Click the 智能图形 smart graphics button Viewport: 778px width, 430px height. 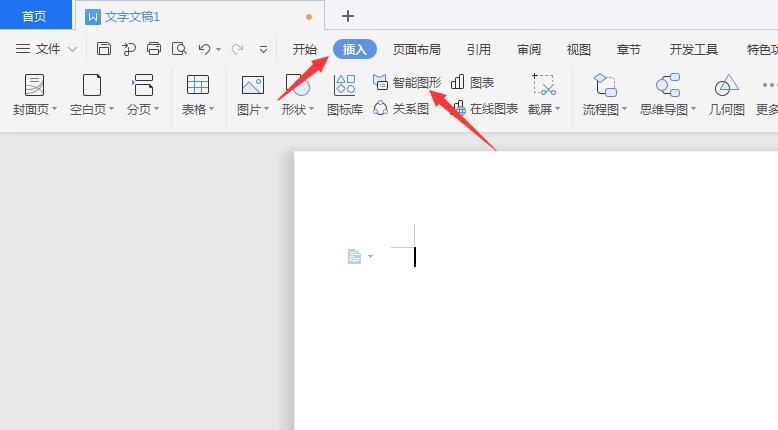pos(407,82)
